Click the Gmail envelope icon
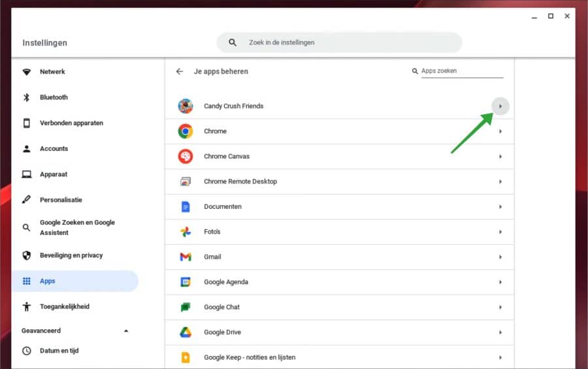The image size is (588, 369). click(x=186, y=257)
